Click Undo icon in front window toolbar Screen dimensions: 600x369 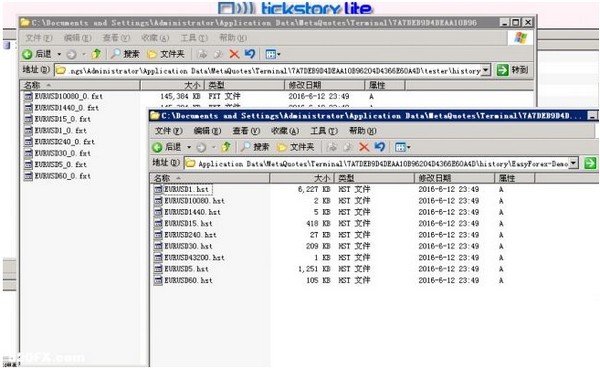point(380,147)
